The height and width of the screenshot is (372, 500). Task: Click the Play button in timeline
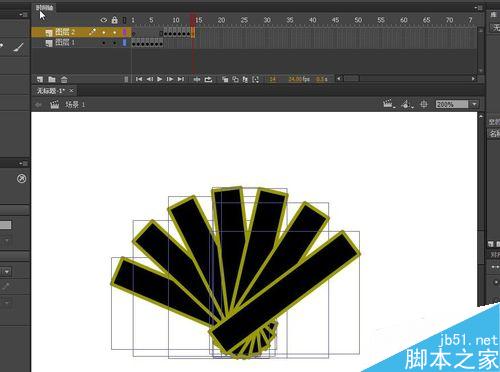click(x=160, y=79)
